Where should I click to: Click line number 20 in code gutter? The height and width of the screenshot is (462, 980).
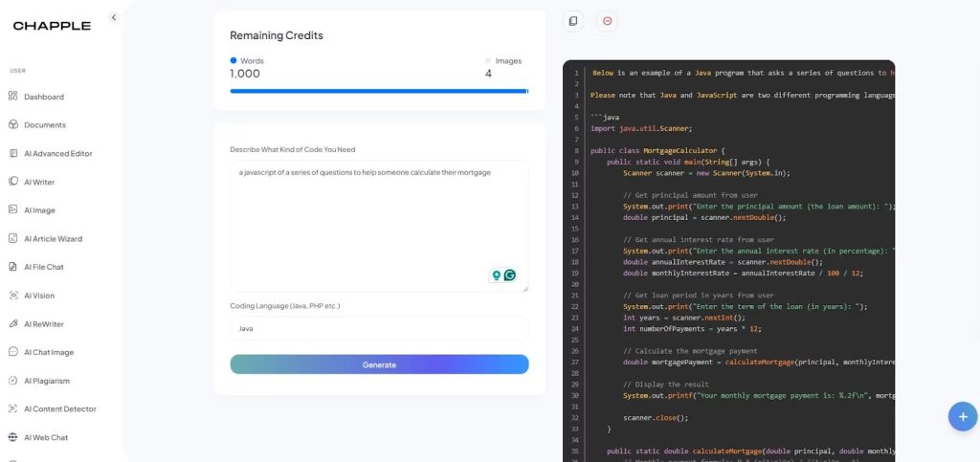pyautogui.click(x=575, y=284)
